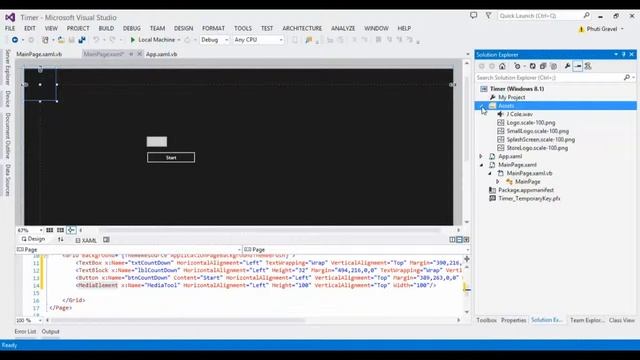640x360 pixels.
Task: Collapse the Assets folder node
Action: (482, 106)
